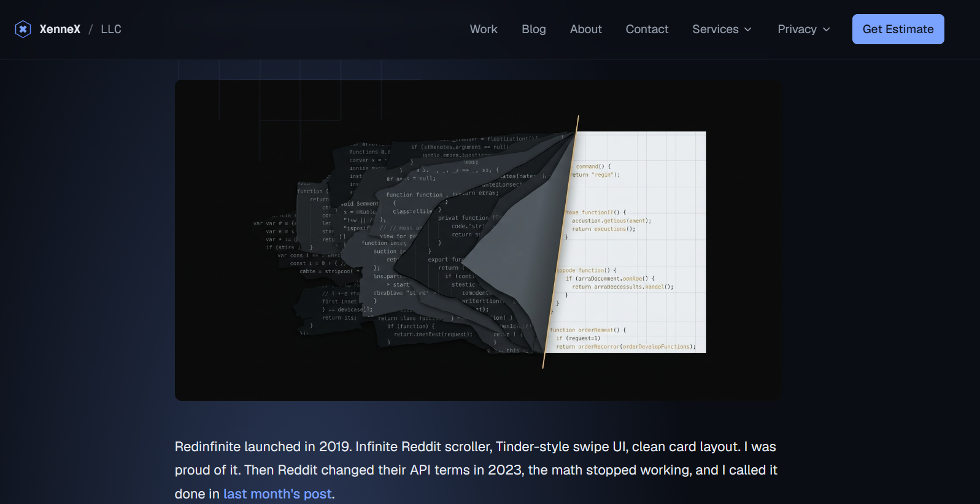The width and height of the screenshot is (980, 504).
Task: Click the XenneX hexagon logo icon
Action: point(23,29)
